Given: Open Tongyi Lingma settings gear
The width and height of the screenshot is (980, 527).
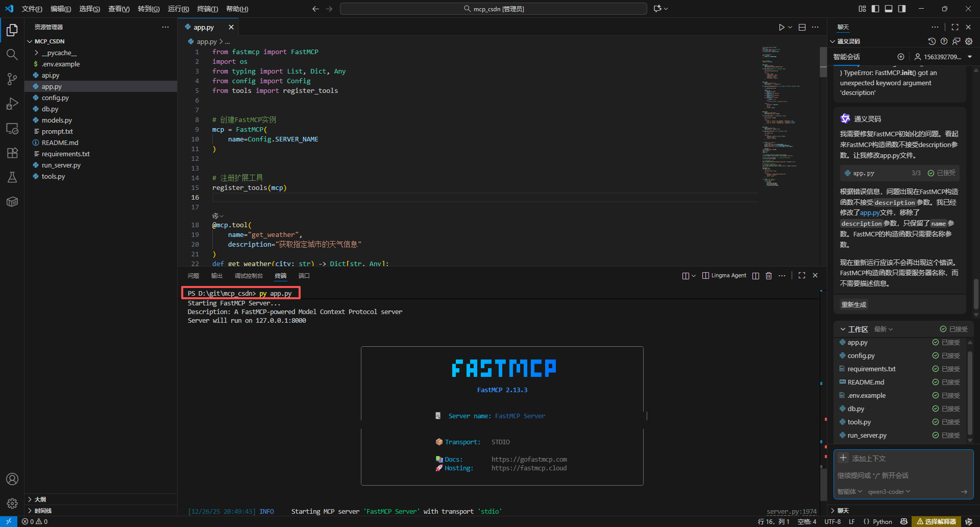Looking at the screenshot, I should tap(969, 41).
